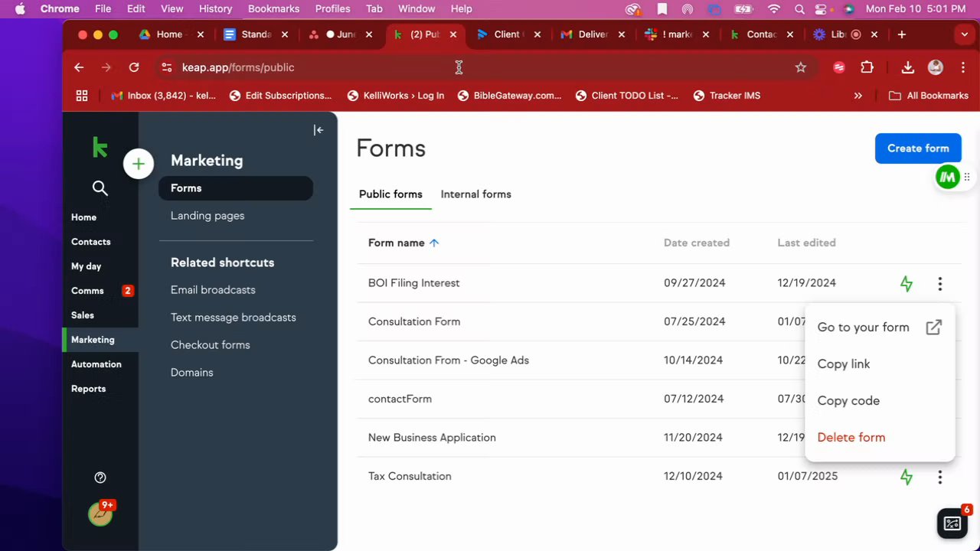Viewport: 980px width, 551px height.
Task: Open Landing pages in Marketing
Action: (207, 216)
